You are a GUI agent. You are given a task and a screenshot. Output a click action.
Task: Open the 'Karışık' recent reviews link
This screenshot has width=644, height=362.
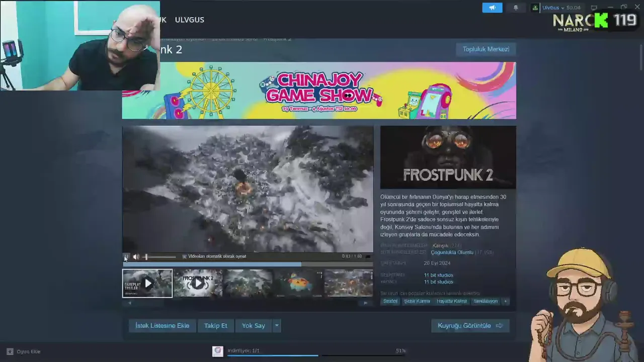click(440, 246)
